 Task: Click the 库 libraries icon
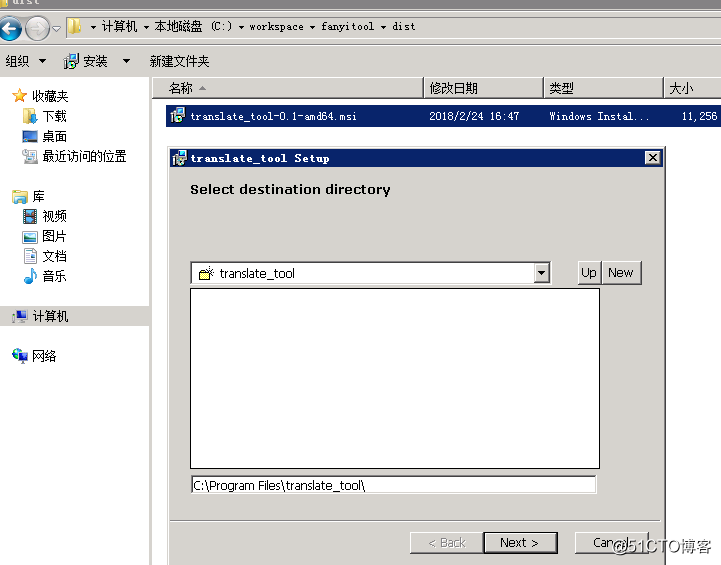(20, 197)
